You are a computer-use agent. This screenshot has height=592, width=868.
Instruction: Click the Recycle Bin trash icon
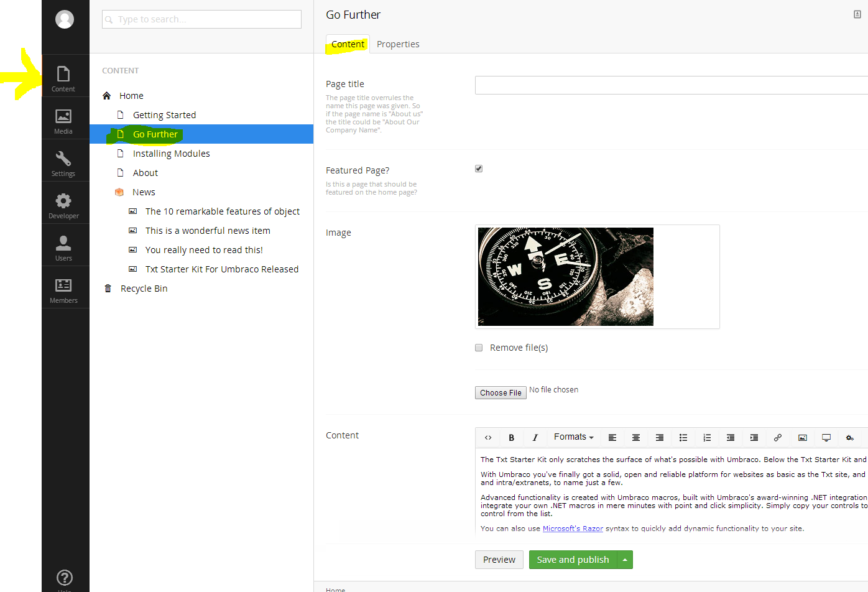[108, 289]
